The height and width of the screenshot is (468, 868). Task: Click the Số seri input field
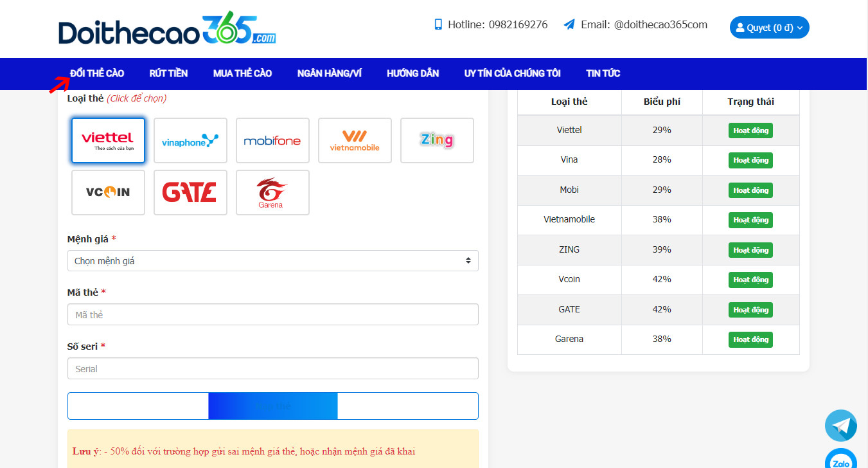(273, 368)
